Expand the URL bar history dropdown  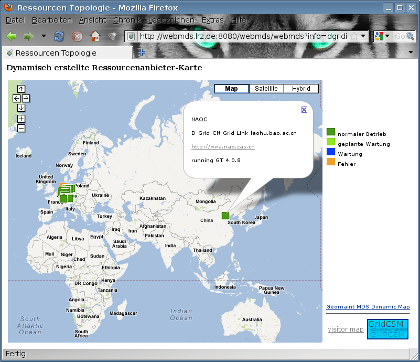(363, 36)
